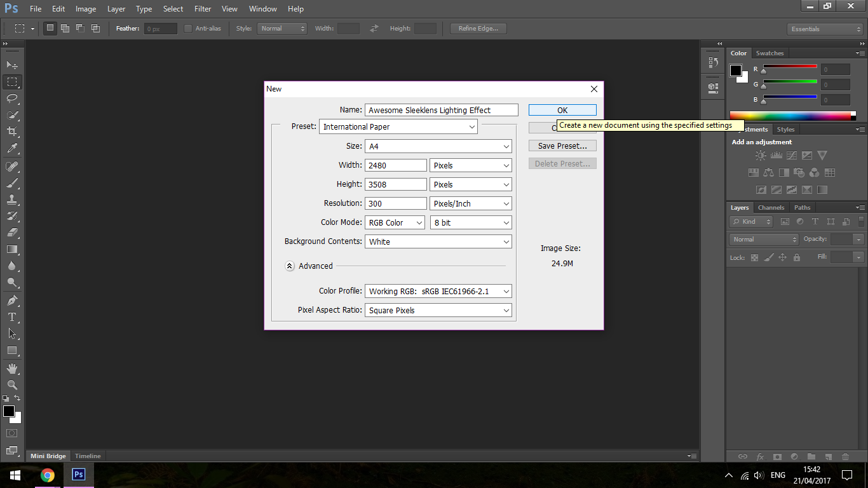Screen dimensions: 868x488
Task: Open the Image menu
Action: [86, 9]
